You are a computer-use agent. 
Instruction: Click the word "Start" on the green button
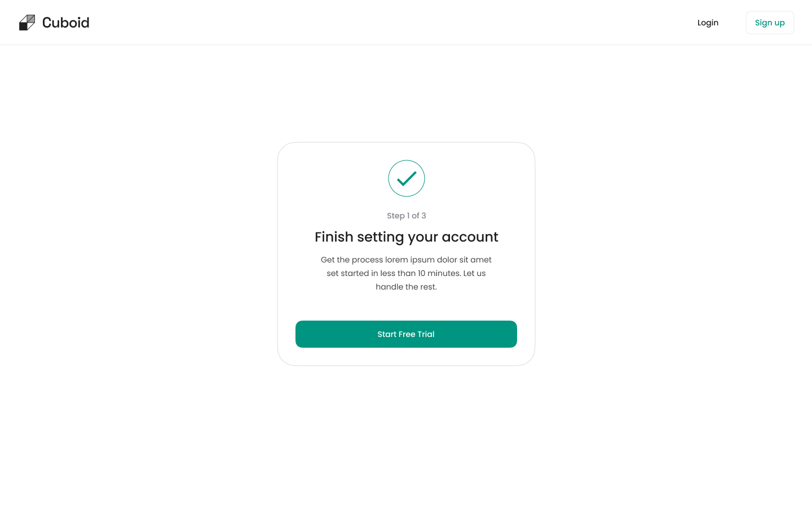pyautogui.click(x=387, y=334)
